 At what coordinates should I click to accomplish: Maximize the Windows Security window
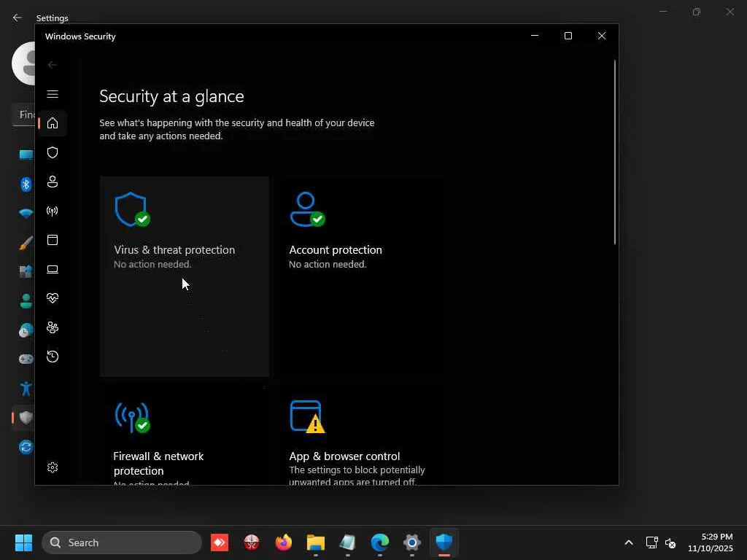(568, 36)
